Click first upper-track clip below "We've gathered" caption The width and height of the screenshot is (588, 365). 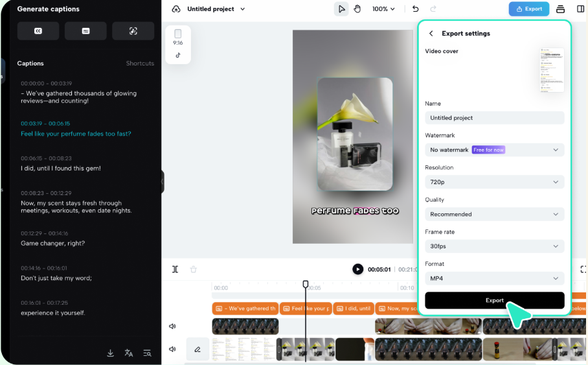coord(245,326)
